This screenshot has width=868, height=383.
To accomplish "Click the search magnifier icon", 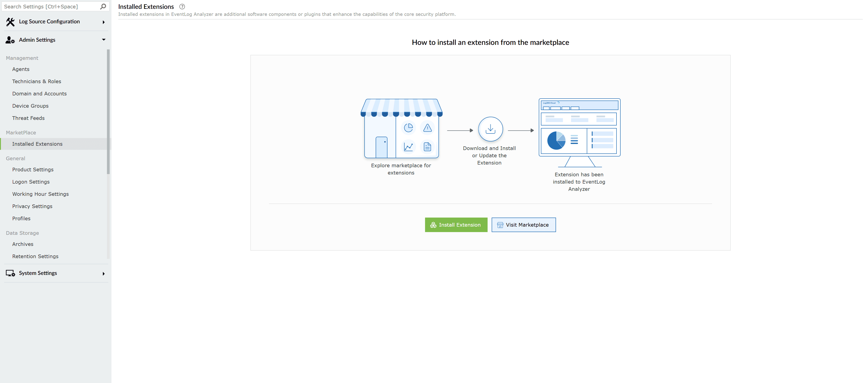I will (x=103, y=6).
